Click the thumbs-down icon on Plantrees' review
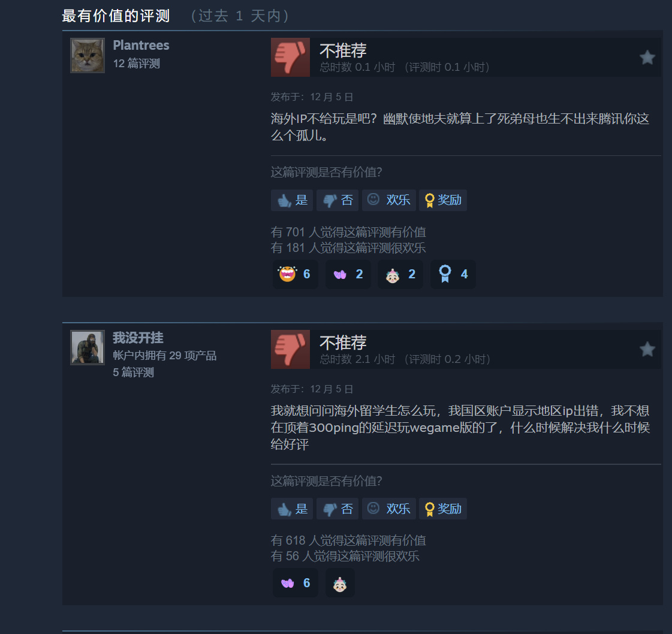The image size is (672, 634). click(x=290, y=57)
